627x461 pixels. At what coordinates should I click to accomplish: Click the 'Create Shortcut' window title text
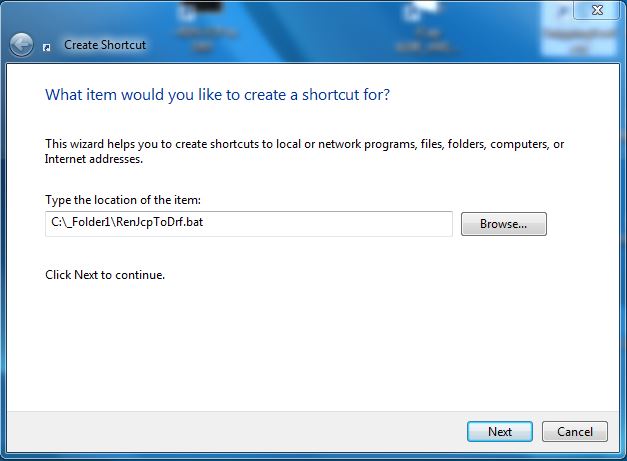[105, 45]
